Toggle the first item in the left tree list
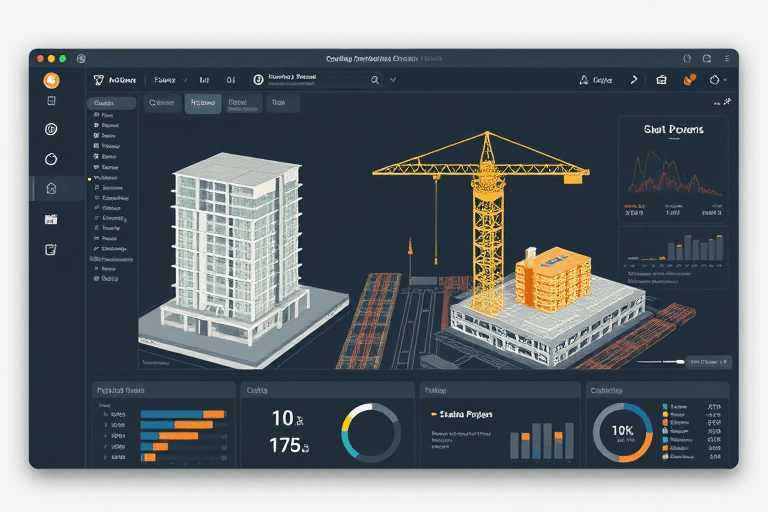Image resolution: width=768 pixels, height=512 pixels. pyautogui.click(x=105, y=115)
